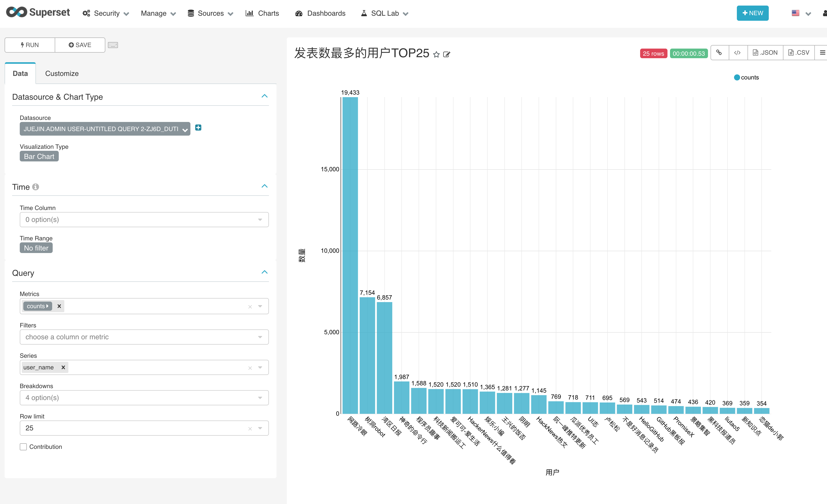Click the keyboard shortcuts icon
The image size is (827, 504).
click(x=113, y=45)
